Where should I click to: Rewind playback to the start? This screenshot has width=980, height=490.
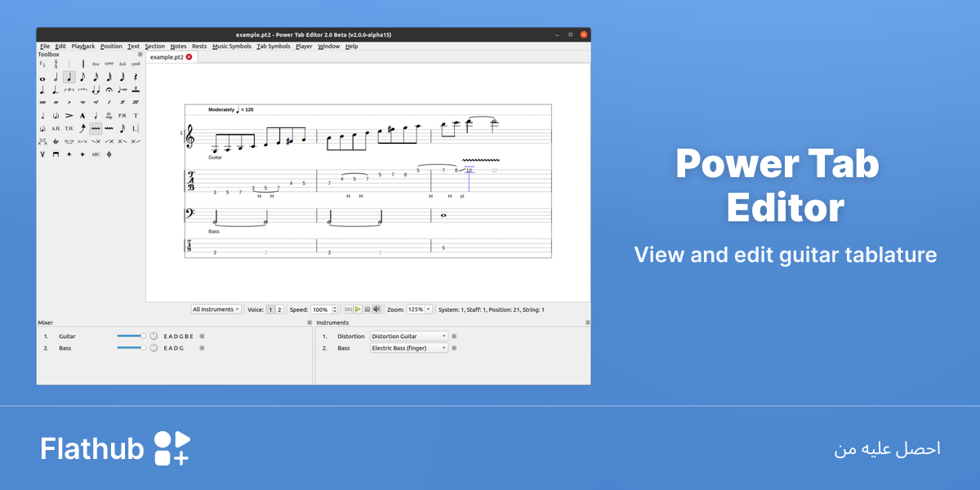pyautogui.click(x=349, y=310)
